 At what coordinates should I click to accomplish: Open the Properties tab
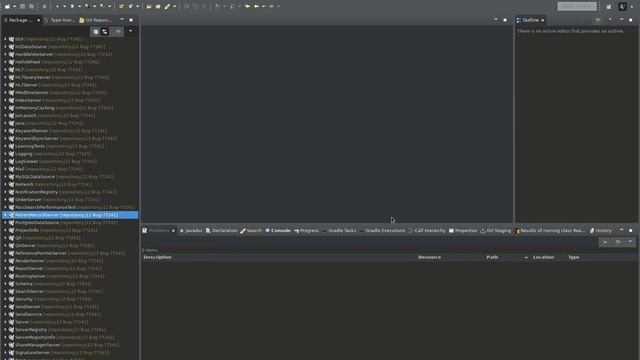pyautogui.click(x=463, y=231)
